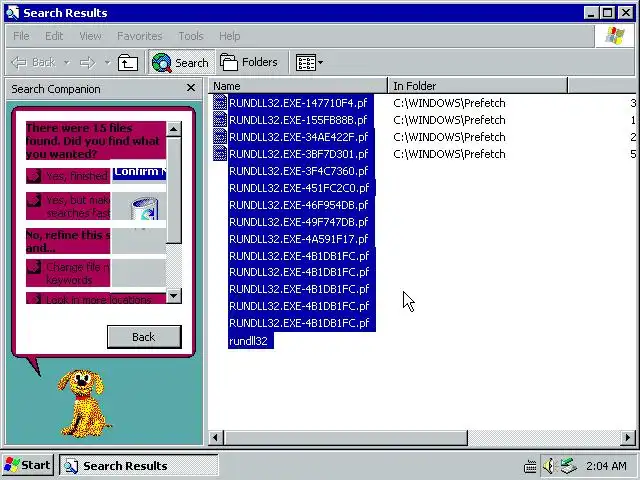Click the Up folder toolbar icon
This screenshot has height=480, width=640.
tap(128, 63)
